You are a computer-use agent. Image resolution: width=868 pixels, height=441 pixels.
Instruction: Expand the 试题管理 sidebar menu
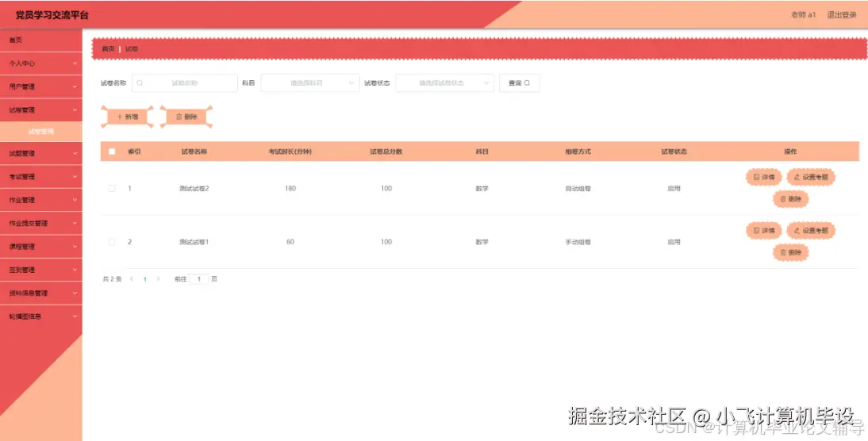[x=41, y=153]
